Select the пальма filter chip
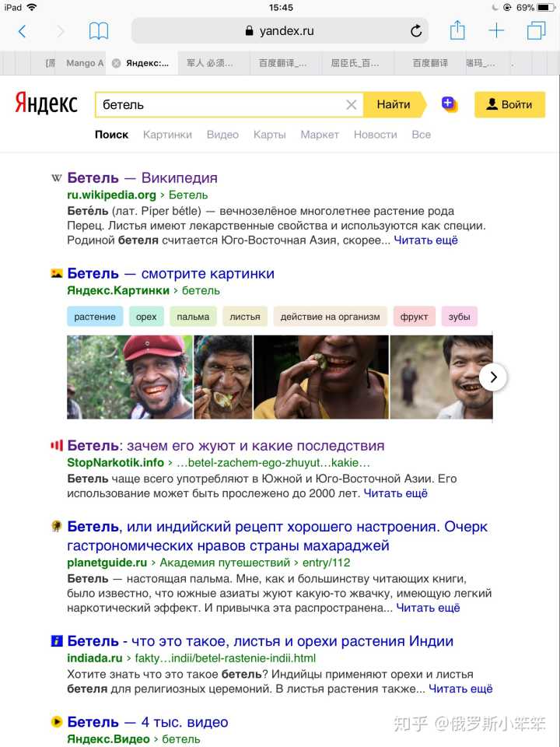The width and height of the screenshot is (560, 747). 193,317
